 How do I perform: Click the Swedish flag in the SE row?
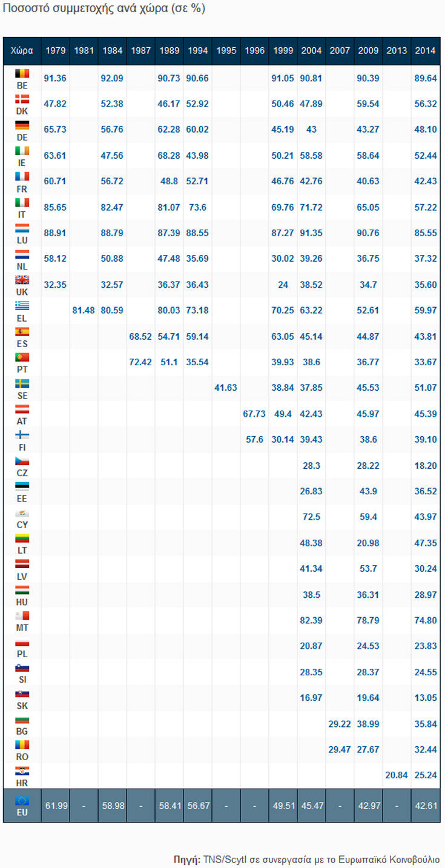22,383
